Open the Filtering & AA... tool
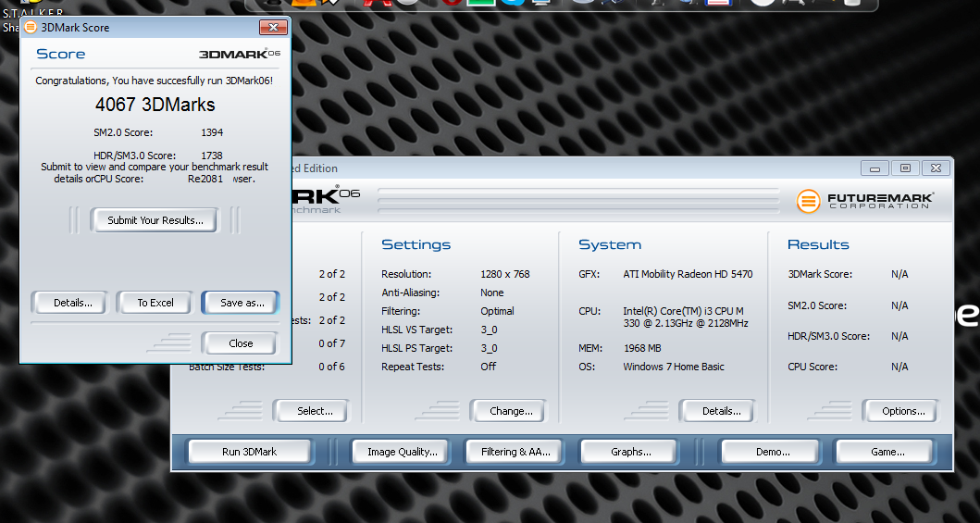This screenshot has width=980, height=523. point(515,451)
